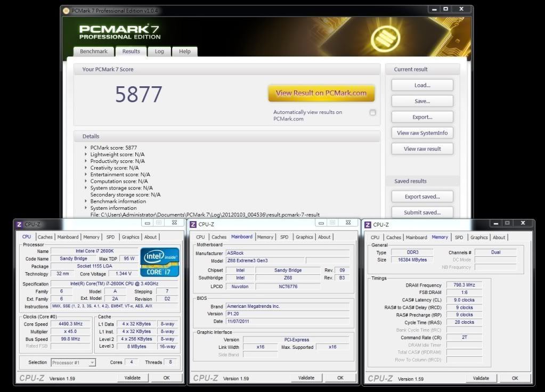The height and width of the screenshot is (392, 545).
Task: Click the Submit saved... button
Action: [x=422, y=213]
